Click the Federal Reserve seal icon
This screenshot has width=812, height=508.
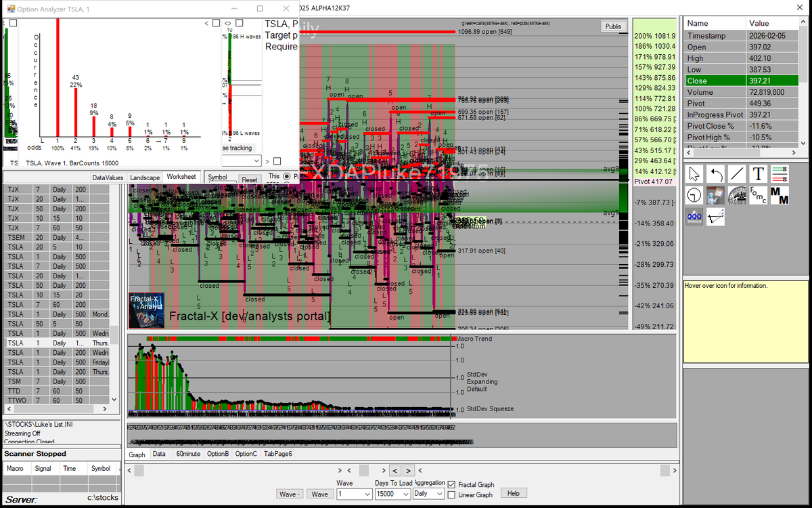pyautogui.click(x=737, y=196)
